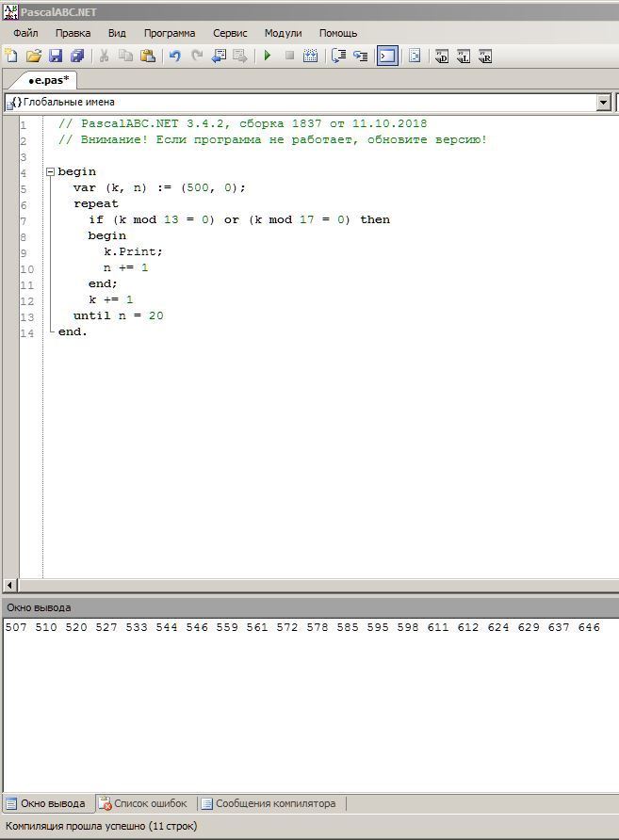Screen dimensions: 619x840
Task: Collapse the begin block in the editor
Action: pos(51,172)
